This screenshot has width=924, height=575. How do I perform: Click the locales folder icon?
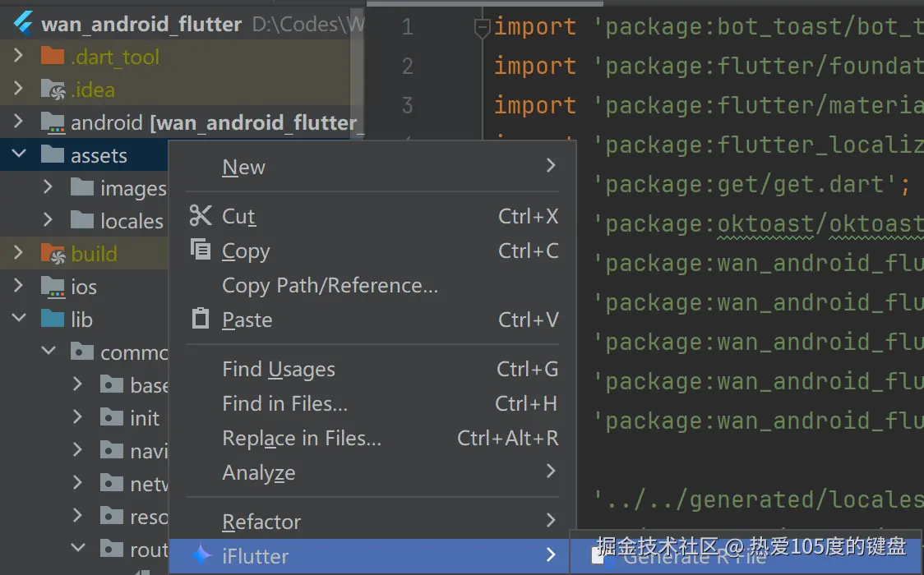82,221
